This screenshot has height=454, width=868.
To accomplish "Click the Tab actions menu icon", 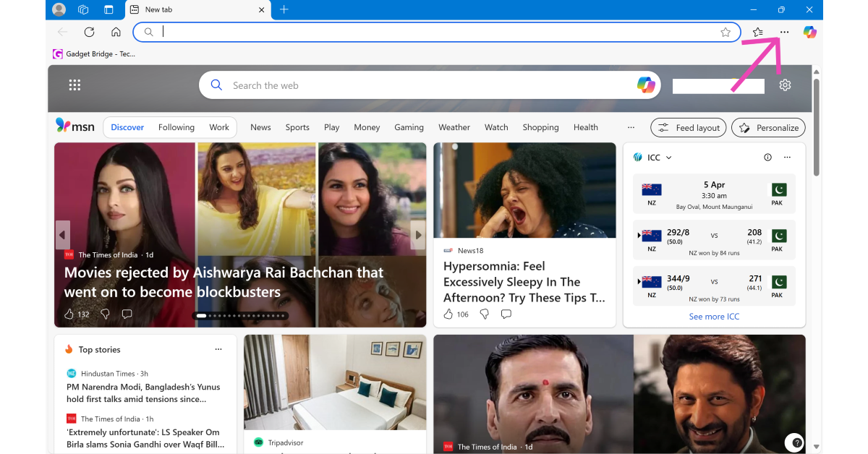I will [109, 9].
